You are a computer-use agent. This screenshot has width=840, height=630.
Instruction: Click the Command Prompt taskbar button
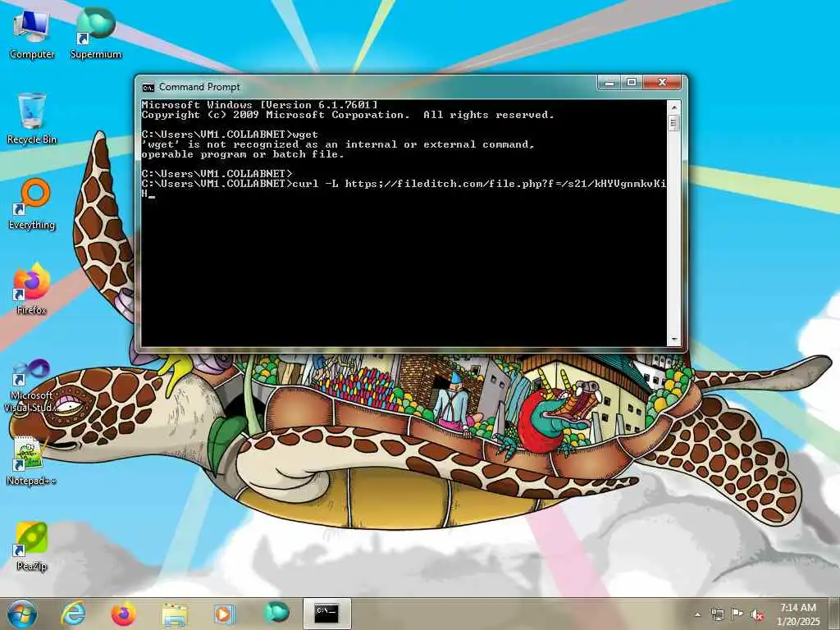point(326,614)
